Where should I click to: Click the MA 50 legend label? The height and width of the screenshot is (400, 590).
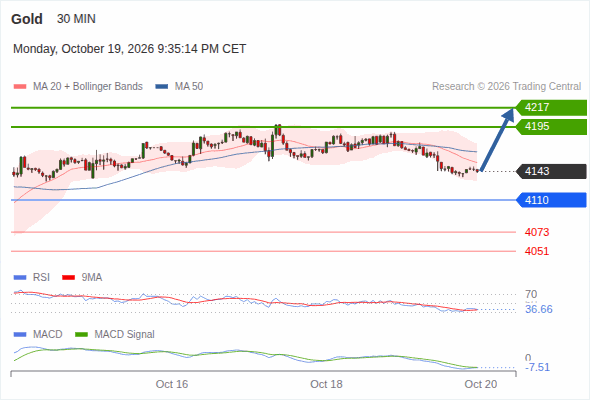click(189, 87)
